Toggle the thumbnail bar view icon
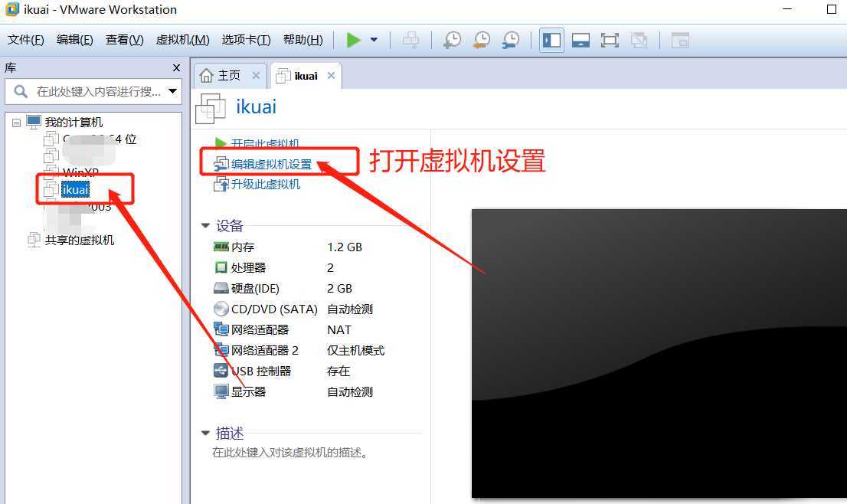The image size is (847, 504). [580, 40]
